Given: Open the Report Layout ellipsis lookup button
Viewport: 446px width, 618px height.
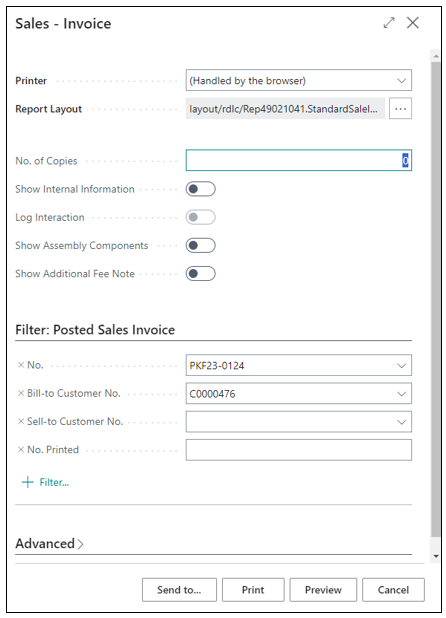Looking at the screenshot, I should (400, 108).
